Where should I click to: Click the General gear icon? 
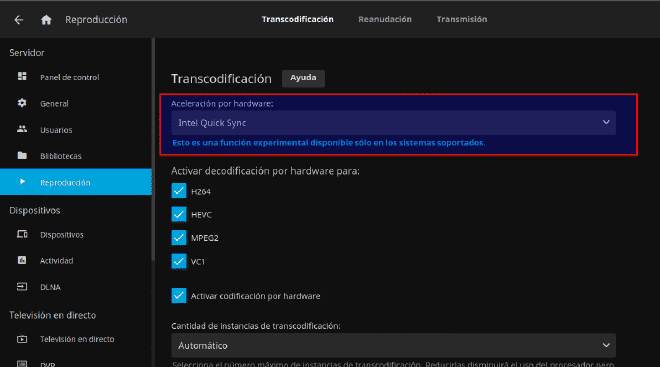22,103
